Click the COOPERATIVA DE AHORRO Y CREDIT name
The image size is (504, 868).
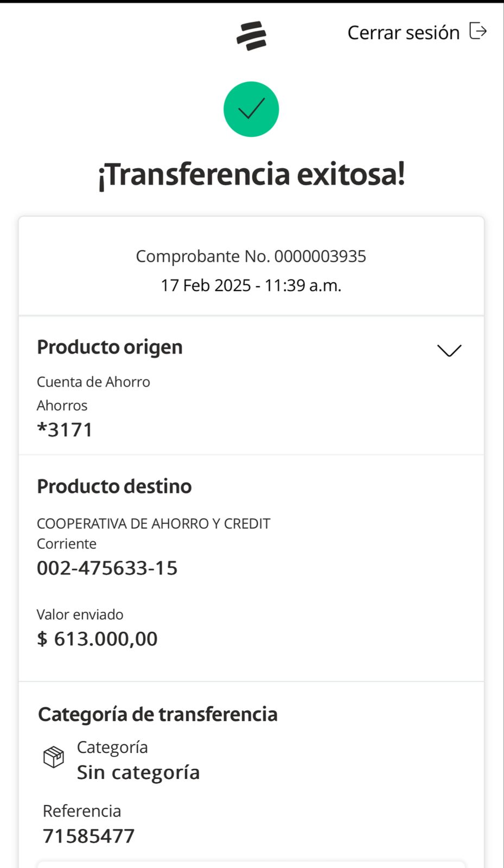(x=154, y=523)
